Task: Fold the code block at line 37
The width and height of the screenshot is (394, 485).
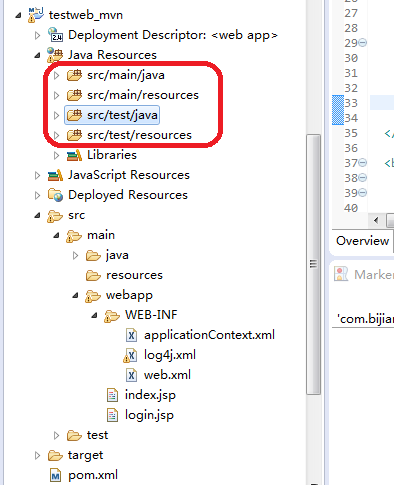Action: tap(363, 163)
